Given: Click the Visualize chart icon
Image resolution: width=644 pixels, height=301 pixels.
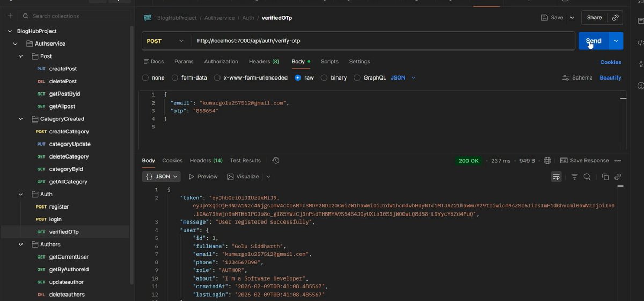Looking at the screenshot, I should click(x=230, y=177).
